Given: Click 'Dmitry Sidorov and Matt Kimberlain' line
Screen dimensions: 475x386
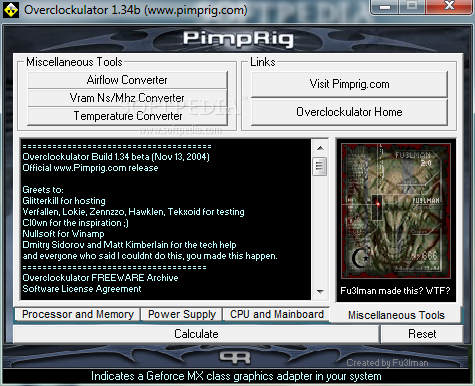Looking at the screenshot, I should coord(129,245).
